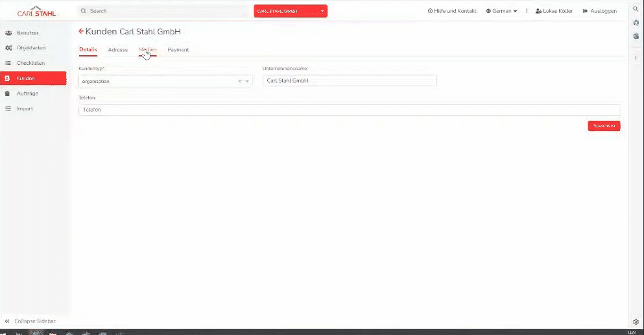Go back using red arrow beside Kunden

click(x=81, y=31)
